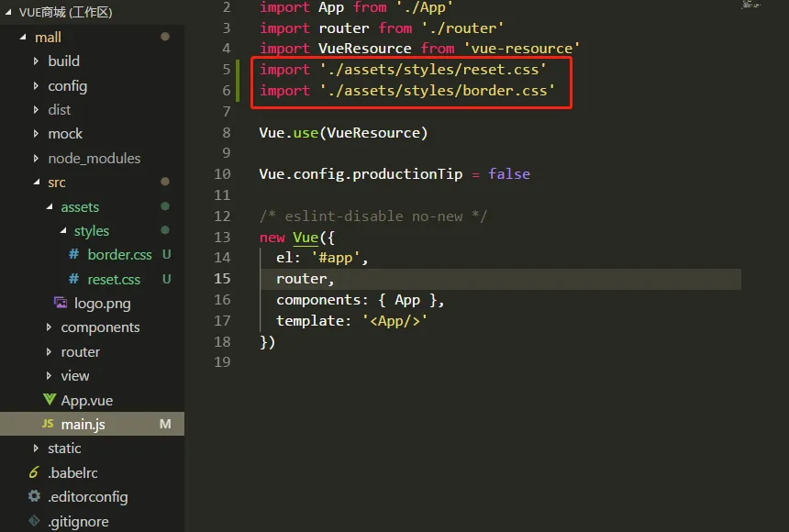Click the git icon beside .gitignore
789x532 pixels.
tap(34, 521)
